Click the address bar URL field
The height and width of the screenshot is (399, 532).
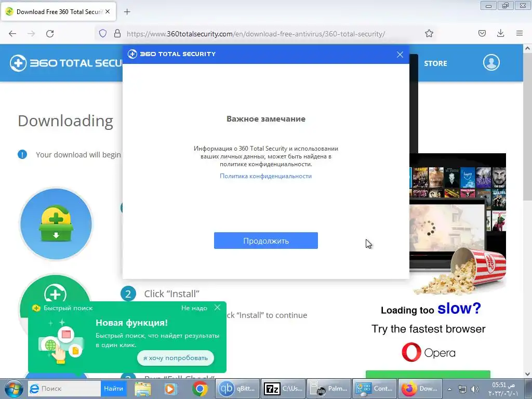coord(256,34)
